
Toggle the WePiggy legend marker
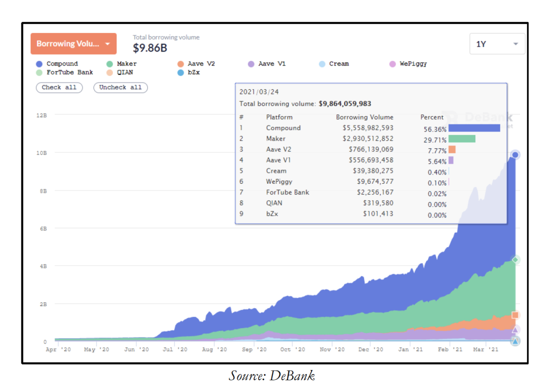(392, 64)
